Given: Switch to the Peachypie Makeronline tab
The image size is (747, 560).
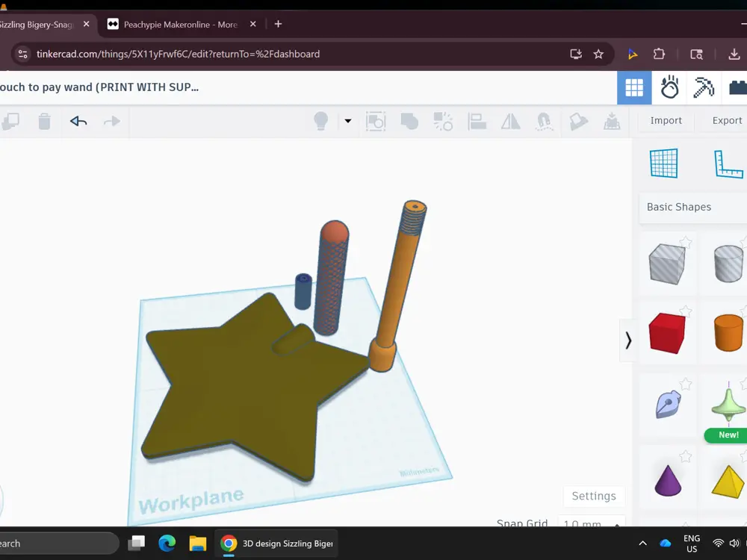Looking at the screenshot, I should pyautogui.click(x=181, y=25).
